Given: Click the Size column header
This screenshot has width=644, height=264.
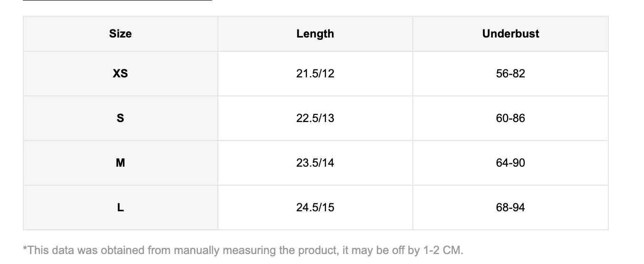Looking at the screenshot, I should (x=120, y=34).
